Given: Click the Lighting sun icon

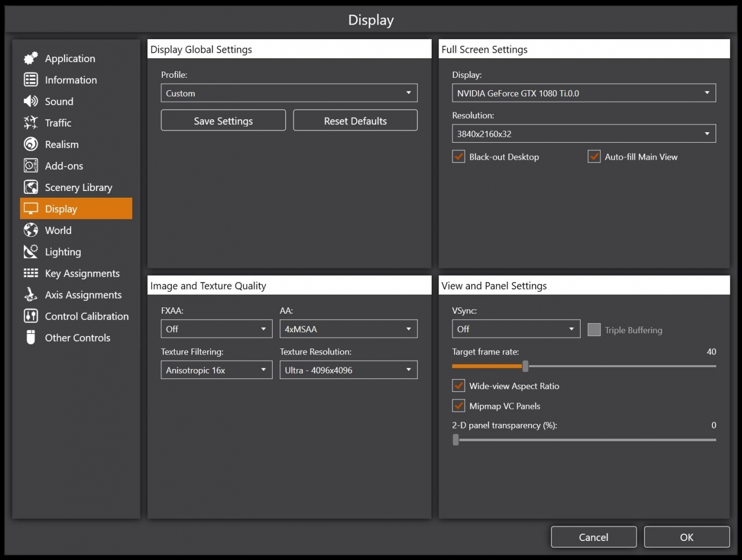Looking at the screenshot, I should (31, 251).
